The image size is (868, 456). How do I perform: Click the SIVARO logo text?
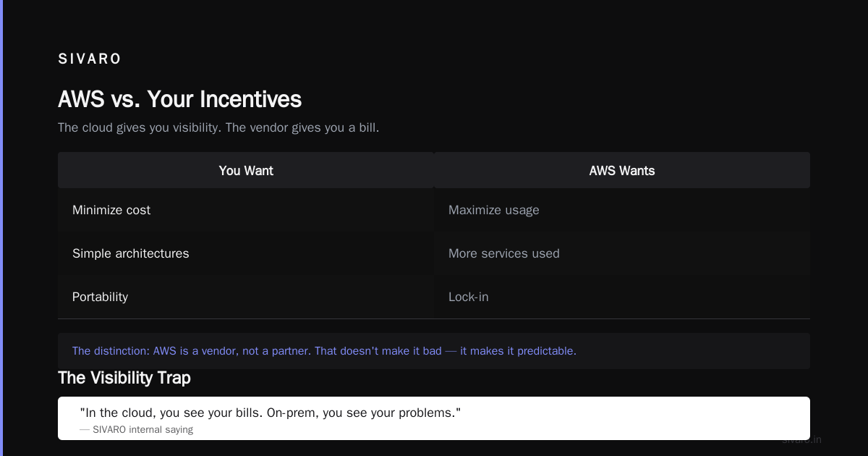[90, 59]
